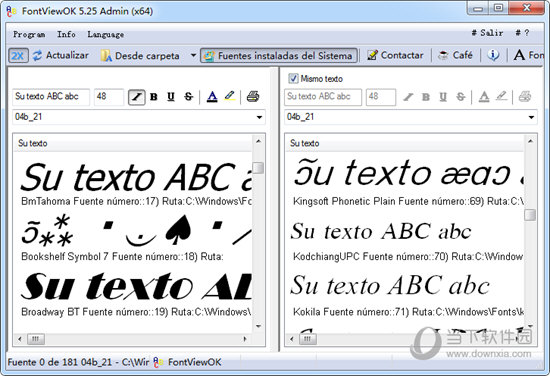Click right list horizontal scroll left arrow
550x376 pixels.
[x=292, y=339]
